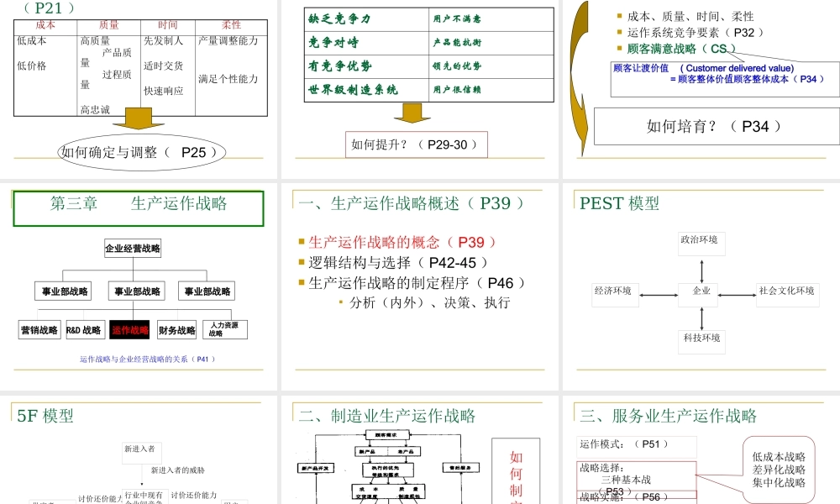Open the PEST 模型 slide thumbnail

click(x=701, y=286)
